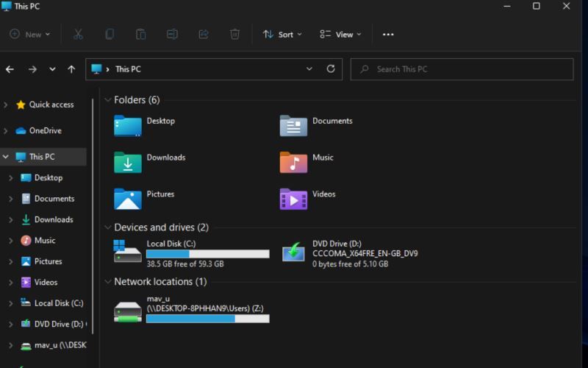This screenshot has height=368, width=588.
Task: Click the Rename icon in toolbar
Action: click(x=172, y=34)
